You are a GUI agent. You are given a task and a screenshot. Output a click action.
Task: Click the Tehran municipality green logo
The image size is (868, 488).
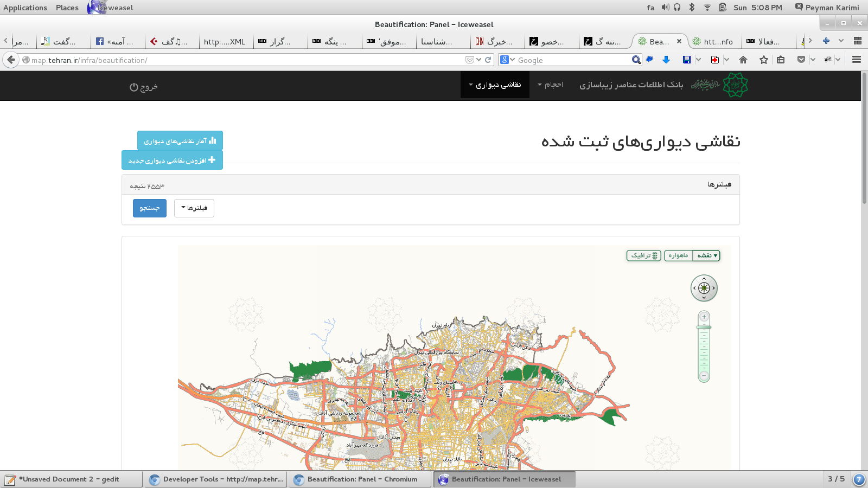point(735,85)
